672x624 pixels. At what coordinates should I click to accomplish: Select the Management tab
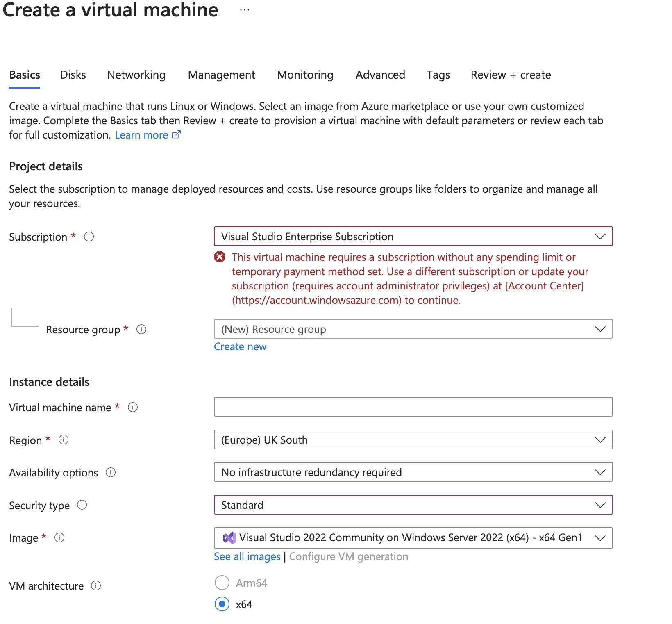pyautogui.click(x=221, y=75)
